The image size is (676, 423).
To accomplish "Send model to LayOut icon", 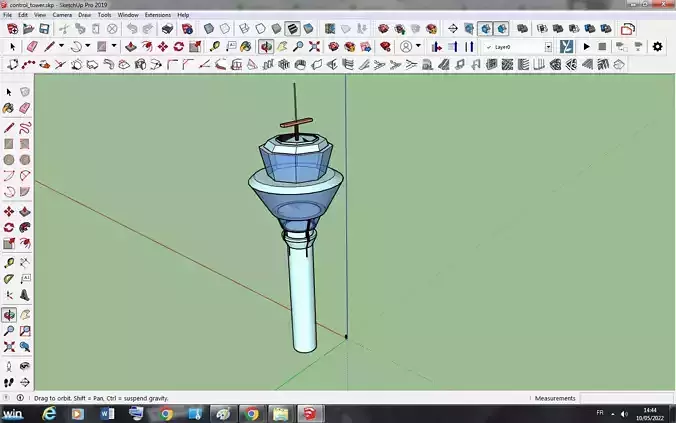I will (366, 47).
